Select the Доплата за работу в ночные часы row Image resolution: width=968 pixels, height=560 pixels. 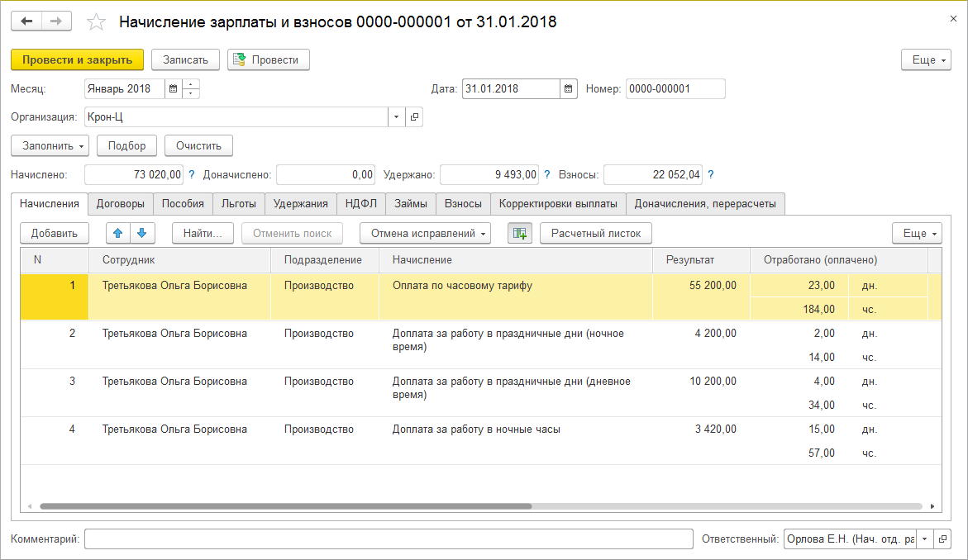(481, 441)
